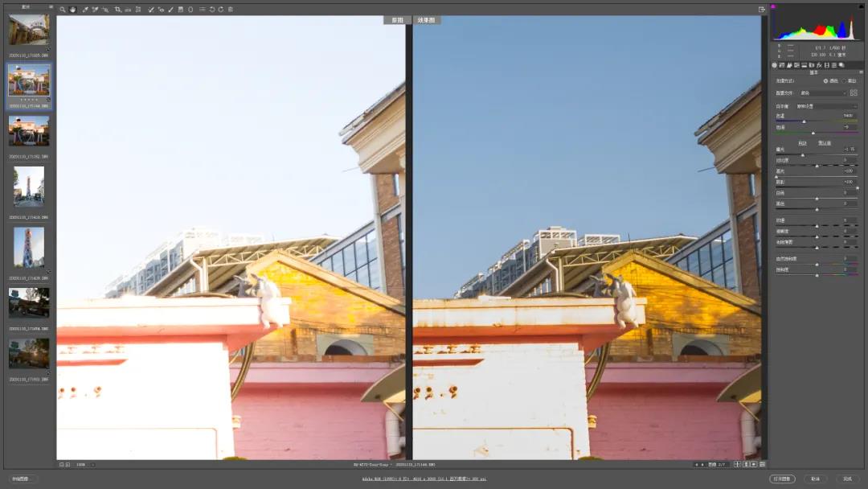868x489 pixels.
Task: Click the Done button at bottom right
Action: (848, 479)
